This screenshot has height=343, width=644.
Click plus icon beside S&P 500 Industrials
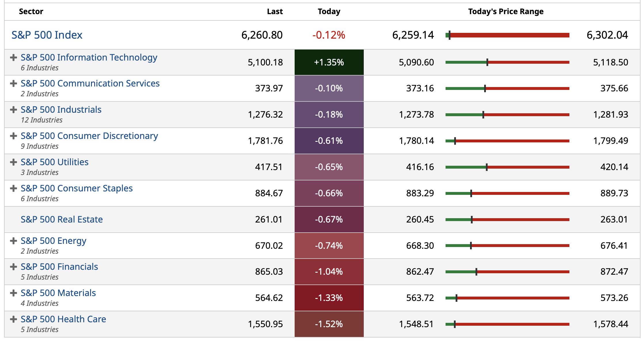(x=13, y=110)
